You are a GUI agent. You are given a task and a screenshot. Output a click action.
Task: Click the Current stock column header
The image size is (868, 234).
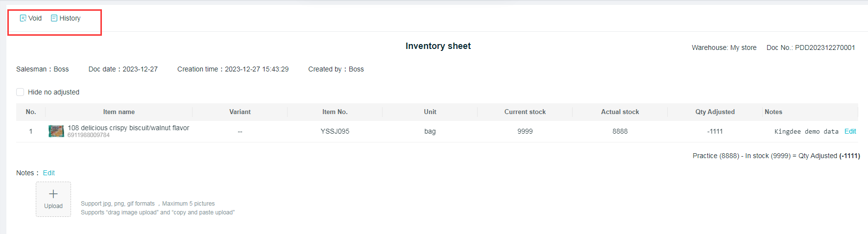click(525, 112)
